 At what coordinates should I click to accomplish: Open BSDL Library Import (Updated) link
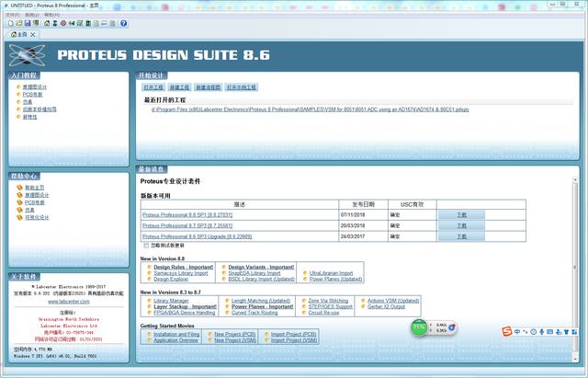[261, 280]
